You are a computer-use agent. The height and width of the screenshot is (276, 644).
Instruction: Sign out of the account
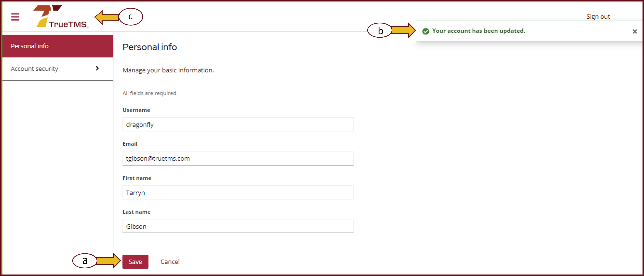click(598, 16)
